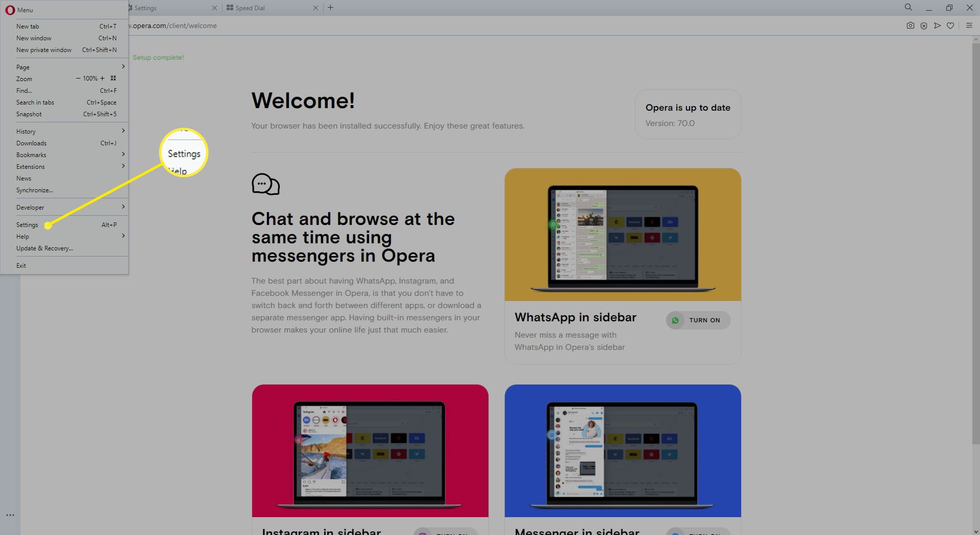Screen dimensions: 980x535
Task: Open Settings from the menu
Action: pyautogui.click(x=64, y=225)
